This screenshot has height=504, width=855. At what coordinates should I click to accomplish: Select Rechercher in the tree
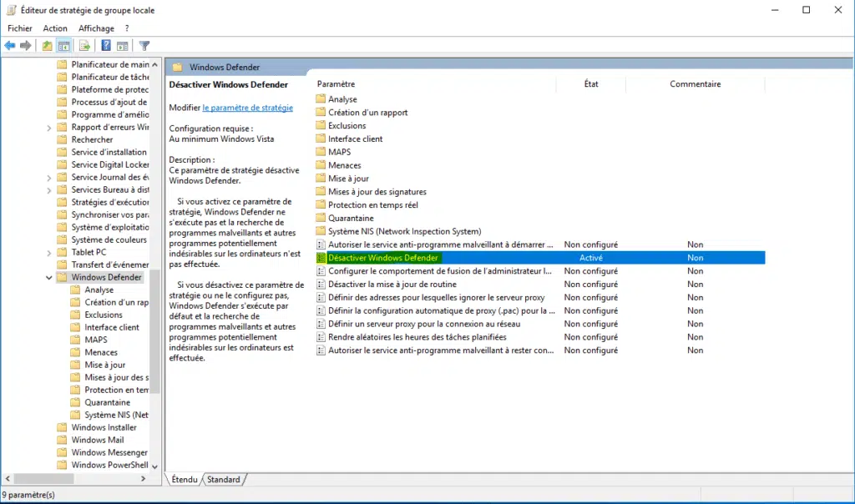tap(92, 139)
